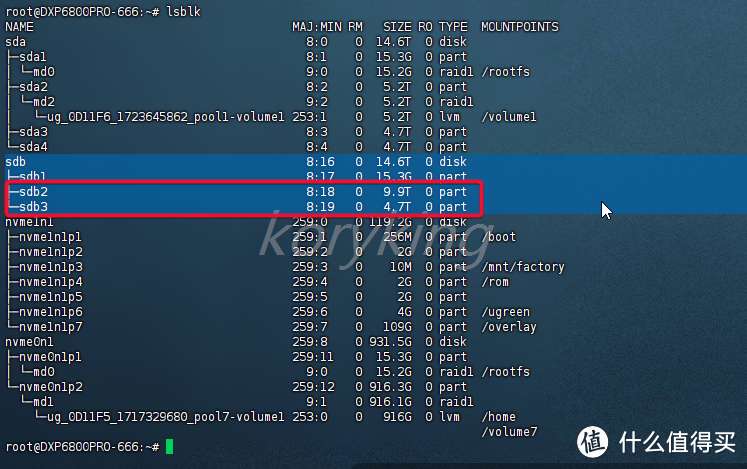747x469 pixels.
Task: Select the nvme1n1p1 partition name
Action: coord(50,237)
